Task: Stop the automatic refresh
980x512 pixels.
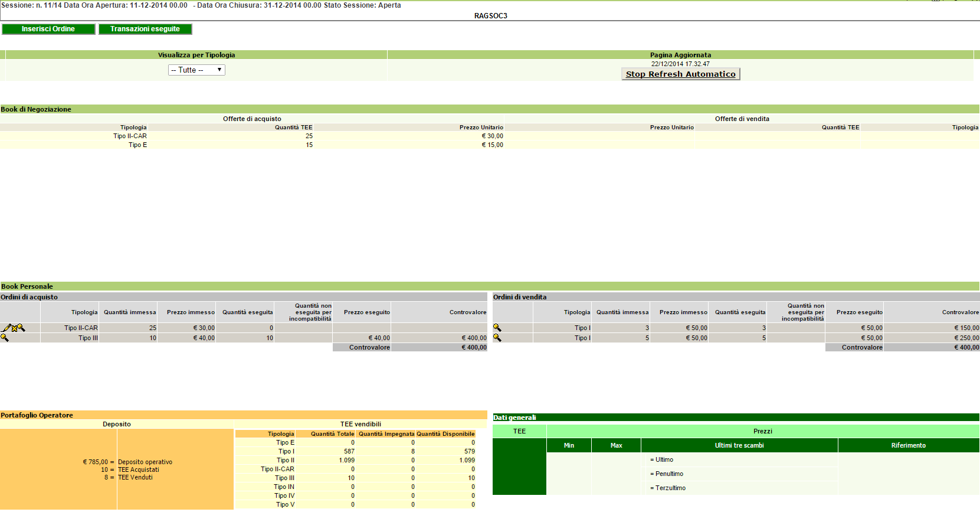Action: [x=681, y=74]
